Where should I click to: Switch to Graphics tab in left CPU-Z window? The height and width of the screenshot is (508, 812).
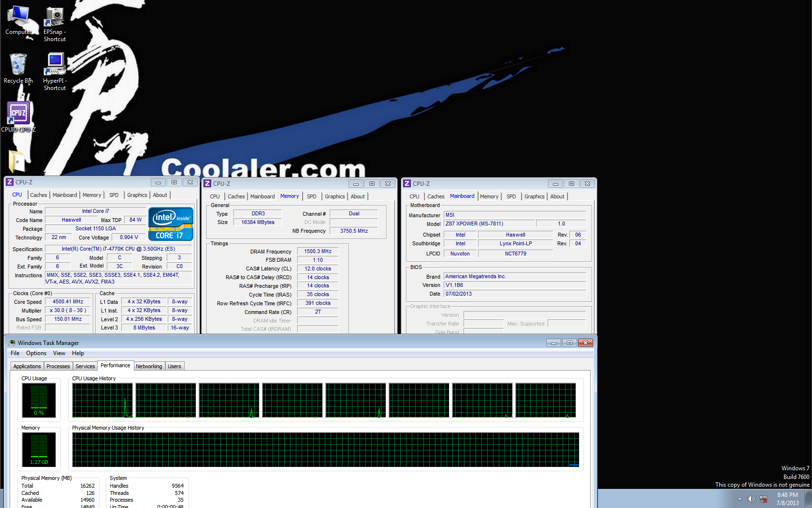(x=137, y=195)
